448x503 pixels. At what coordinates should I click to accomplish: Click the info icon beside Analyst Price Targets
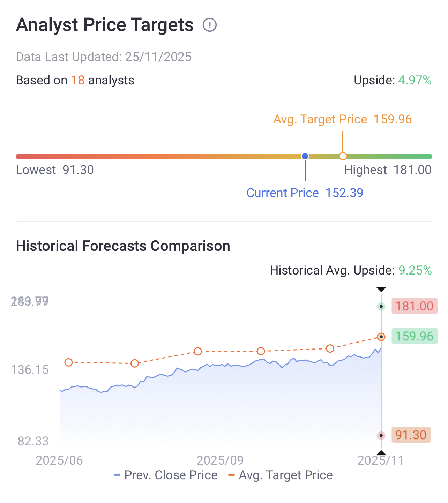pyautogui.click(x=210, y=25)
